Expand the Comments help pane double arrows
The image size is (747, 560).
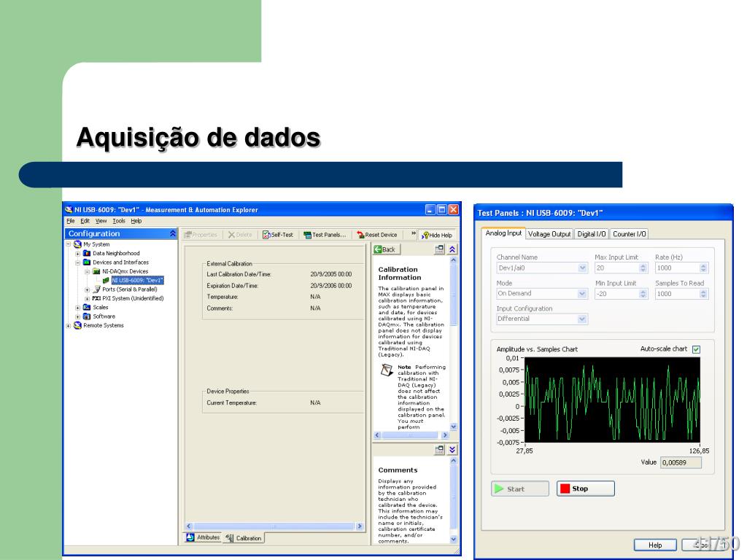click(452, 449)
